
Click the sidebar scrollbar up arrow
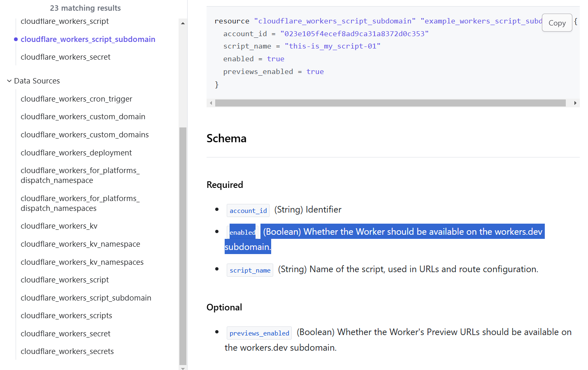pyautogui.click(x=183, y=23)
